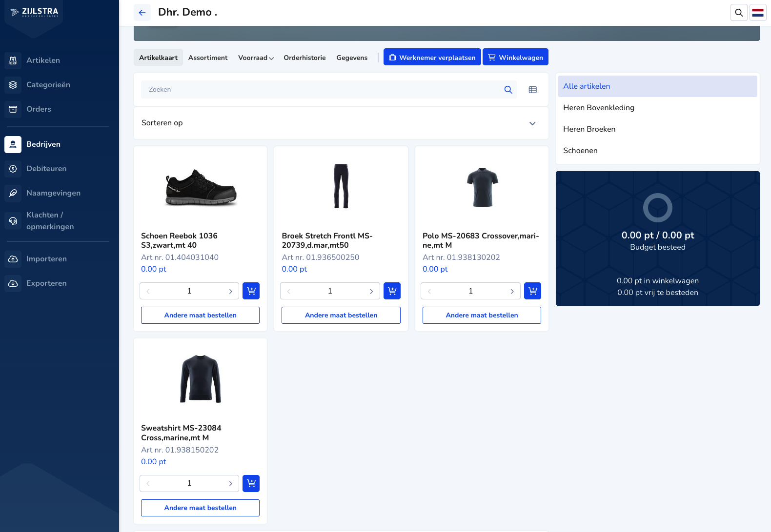The height and width of the screenshot is (532, 771).
Task: Click magnifier icon in Zoeken field
Action: [508, 90]
